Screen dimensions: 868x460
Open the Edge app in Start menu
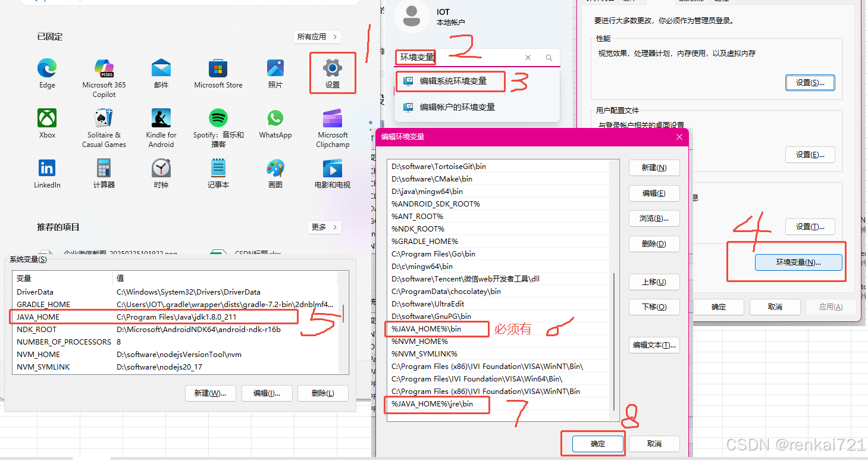[47, 73]
